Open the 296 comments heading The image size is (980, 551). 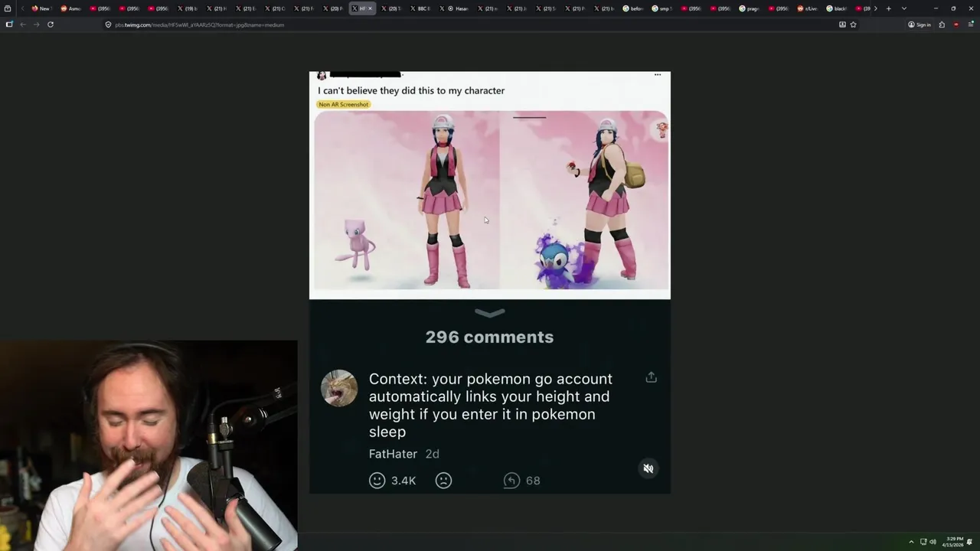(x=489, y=337)
